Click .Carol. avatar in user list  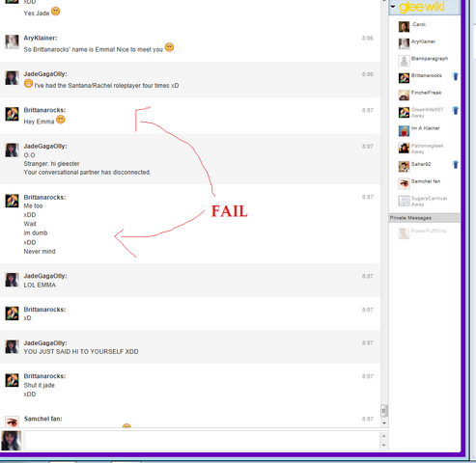(404, 27)
